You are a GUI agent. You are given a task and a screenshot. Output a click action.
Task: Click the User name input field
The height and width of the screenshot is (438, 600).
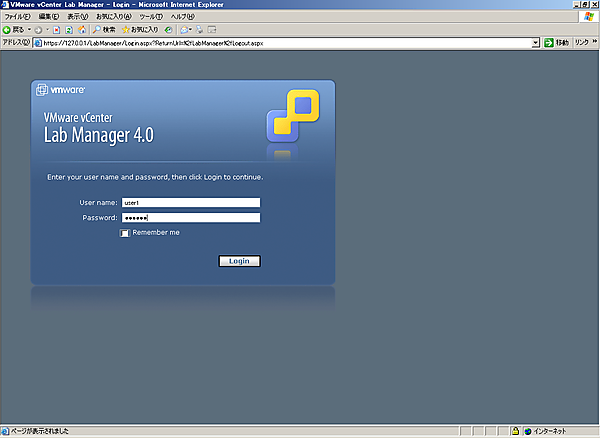point(191,202)
